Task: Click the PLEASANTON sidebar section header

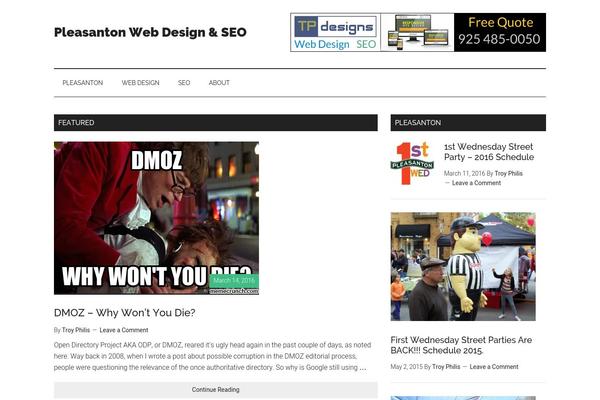Action: pyautogui.click(x=468, y=122)
